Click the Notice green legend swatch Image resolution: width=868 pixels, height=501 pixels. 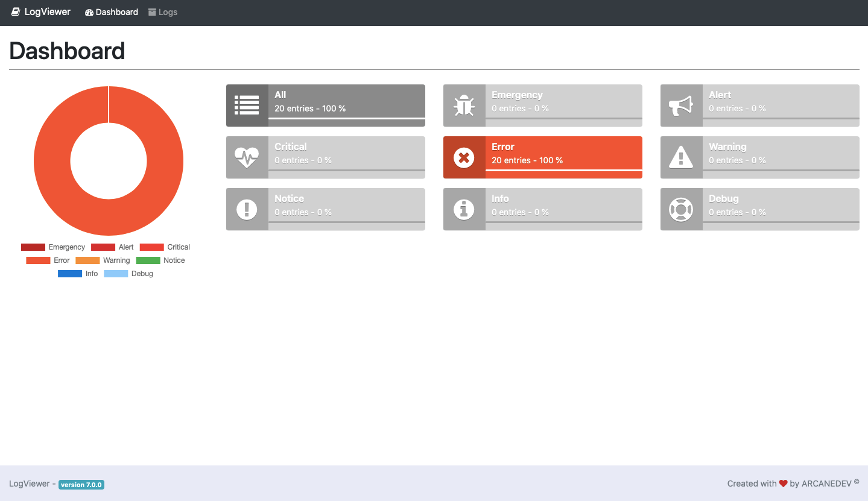pyautogui.click(x=148, y=260)
